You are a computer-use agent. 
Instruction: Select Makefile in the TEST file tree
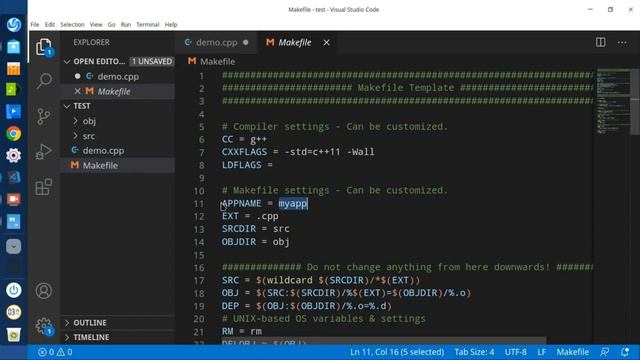118,165
